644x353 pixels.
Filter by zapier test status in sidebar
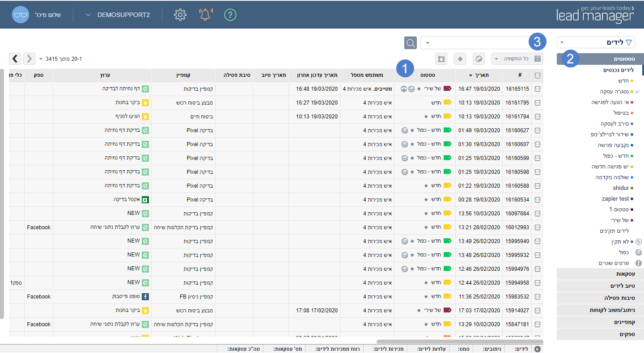[615, 199]
